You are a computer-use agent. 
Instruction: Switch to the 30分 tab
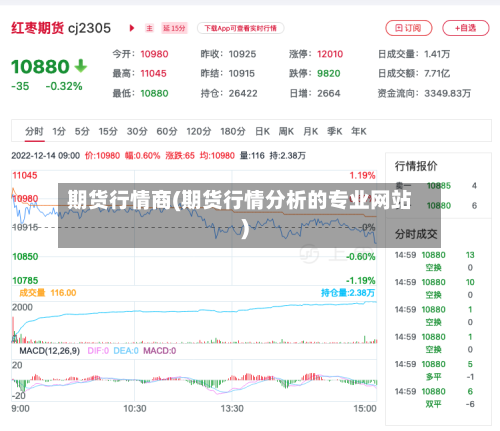click(137, 131)
